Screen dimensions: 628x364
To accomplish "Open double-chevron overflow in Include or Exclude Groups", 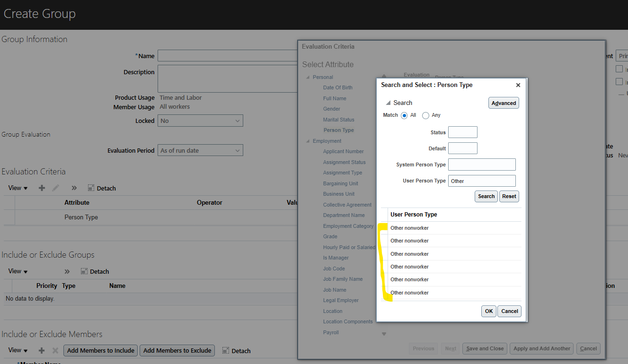I will (67, 271).
